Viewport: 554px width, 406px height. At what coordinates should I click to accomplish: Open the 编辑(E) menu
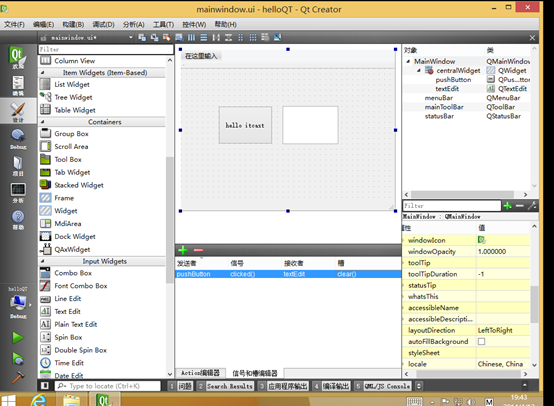click(43, 24)
